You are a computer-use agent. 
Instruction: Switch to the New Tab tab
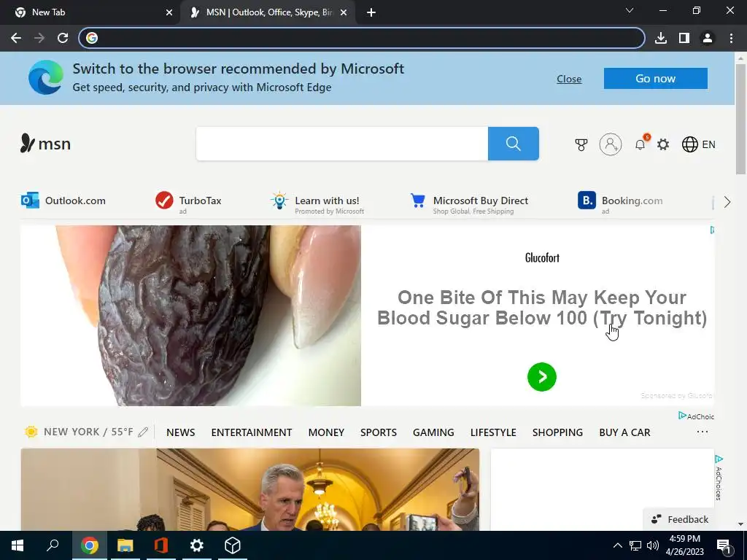90,12
